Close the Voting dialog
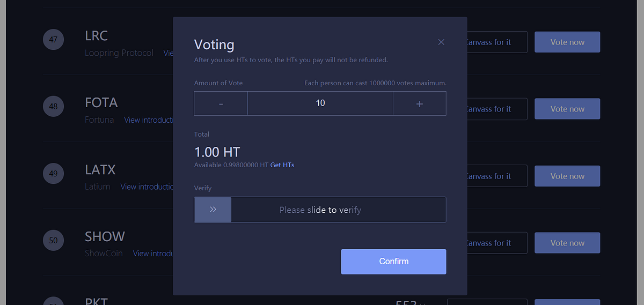This screenshot has width=644, height=305. (x=441, y=42)
